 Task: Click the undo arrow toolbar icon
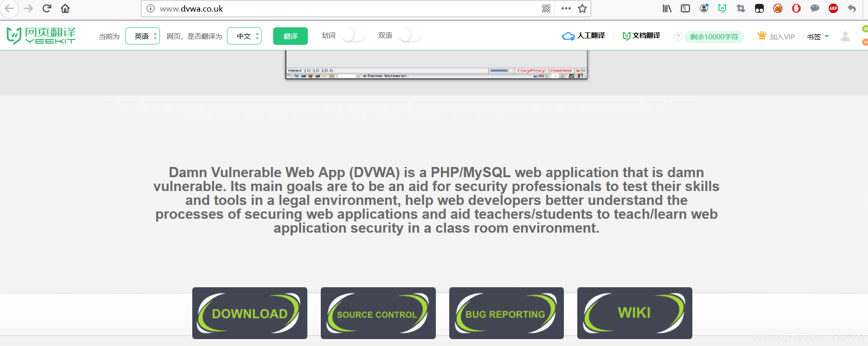coord(852,8)
